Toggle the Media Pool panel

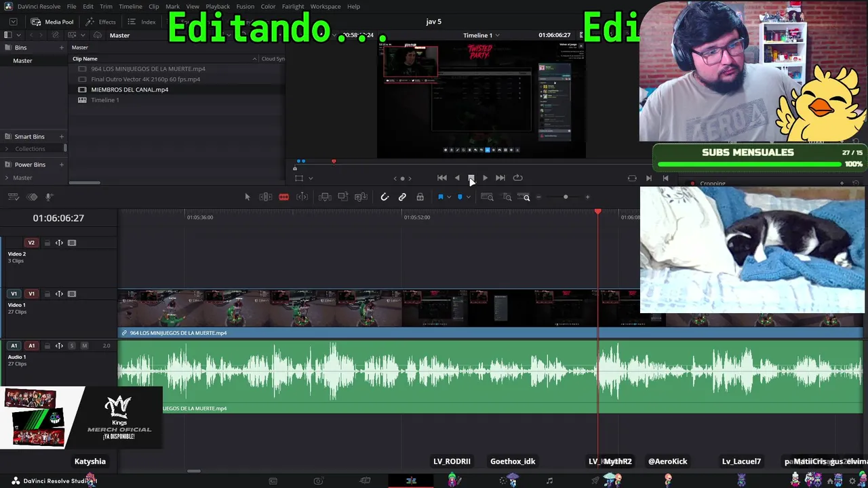point(53,22)
